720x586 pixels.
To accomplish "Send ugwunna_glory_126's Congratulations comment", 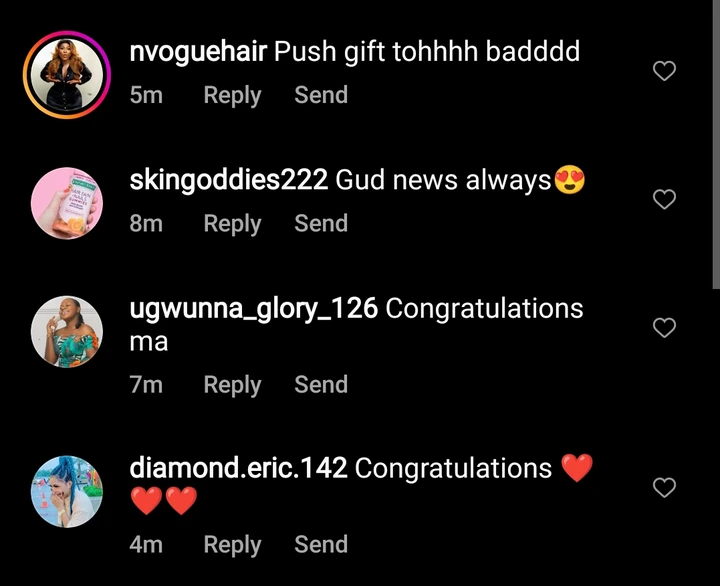I will 321,384.
